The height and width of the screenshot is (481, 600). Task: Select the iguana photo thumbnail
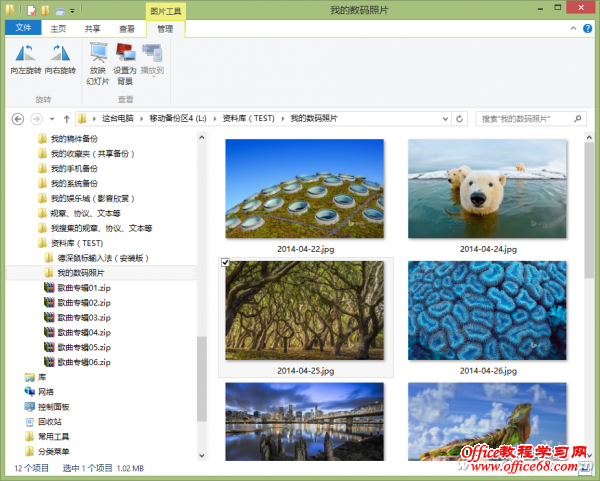point(487,422)
